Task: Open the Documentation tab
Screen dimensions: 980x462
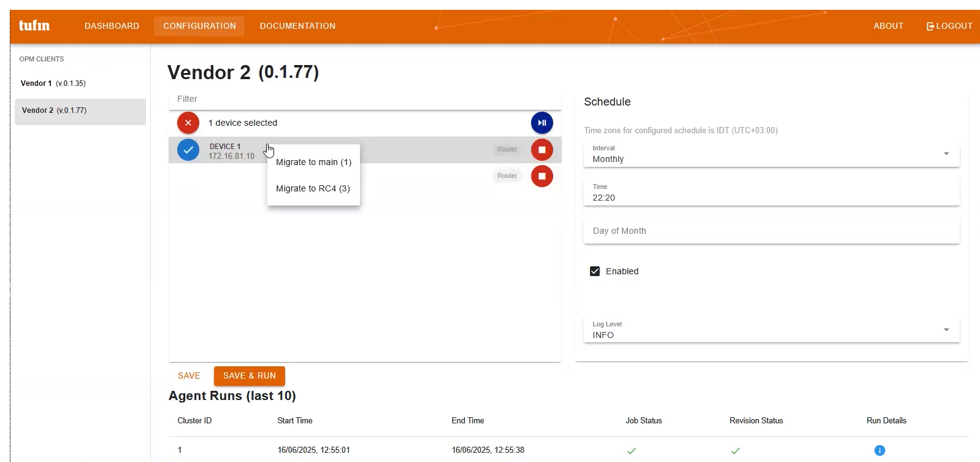Action: (297, 26)
